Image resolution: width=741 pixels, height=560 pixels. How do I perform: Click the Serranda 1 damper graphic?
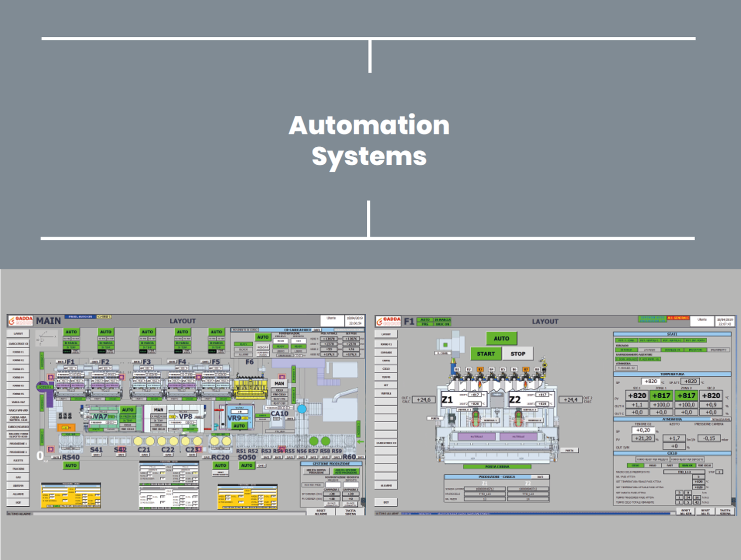click(476, 418)
